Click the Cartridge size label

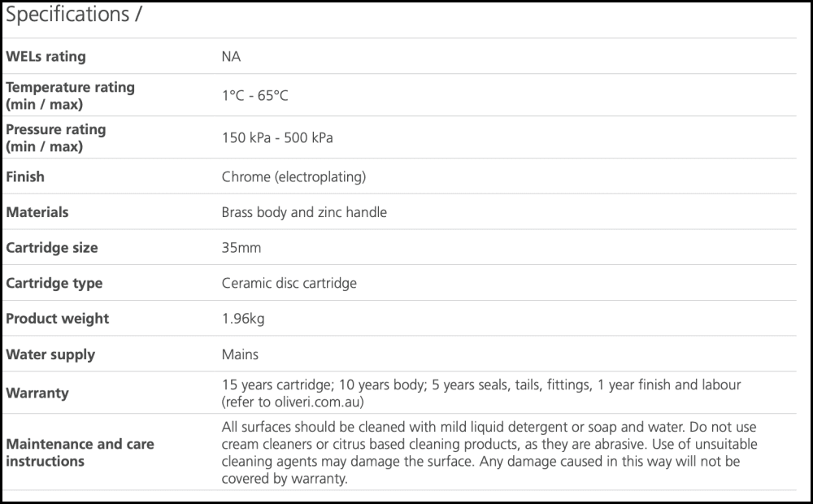pos(52,248)
